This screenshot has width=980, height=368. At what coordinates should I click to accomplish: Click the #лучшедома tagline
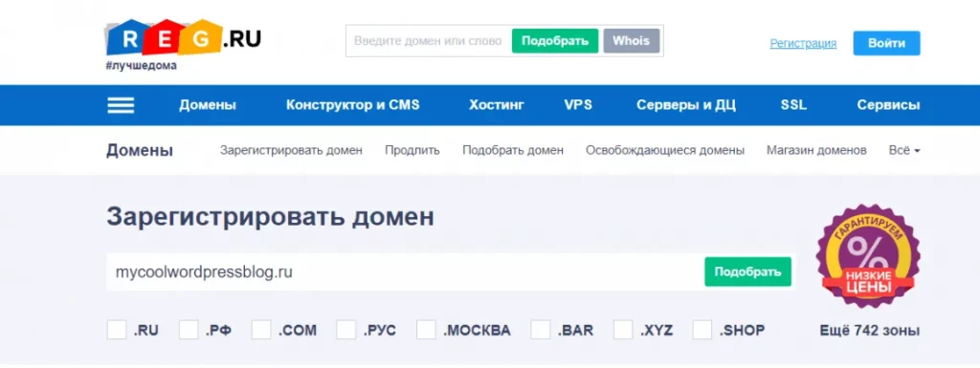tap(142, 66)
